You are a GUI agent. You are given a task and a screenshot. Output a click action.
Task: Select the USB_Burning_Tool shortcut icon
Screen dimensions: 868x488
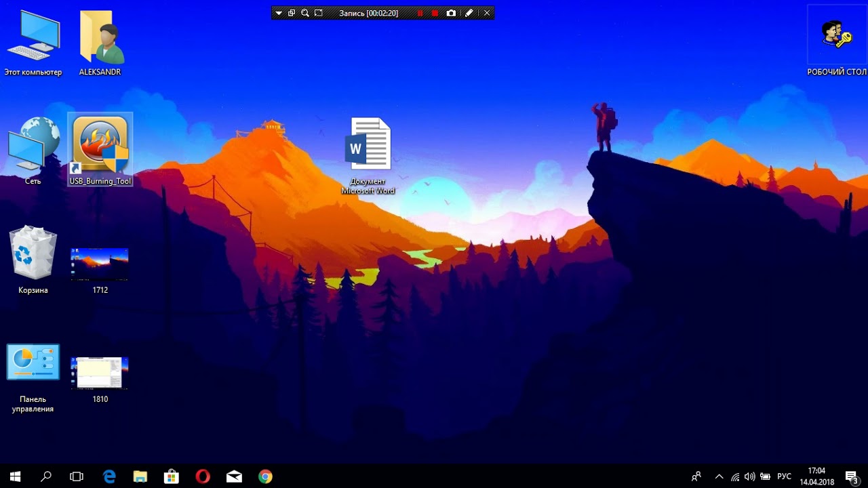point(100,150)
